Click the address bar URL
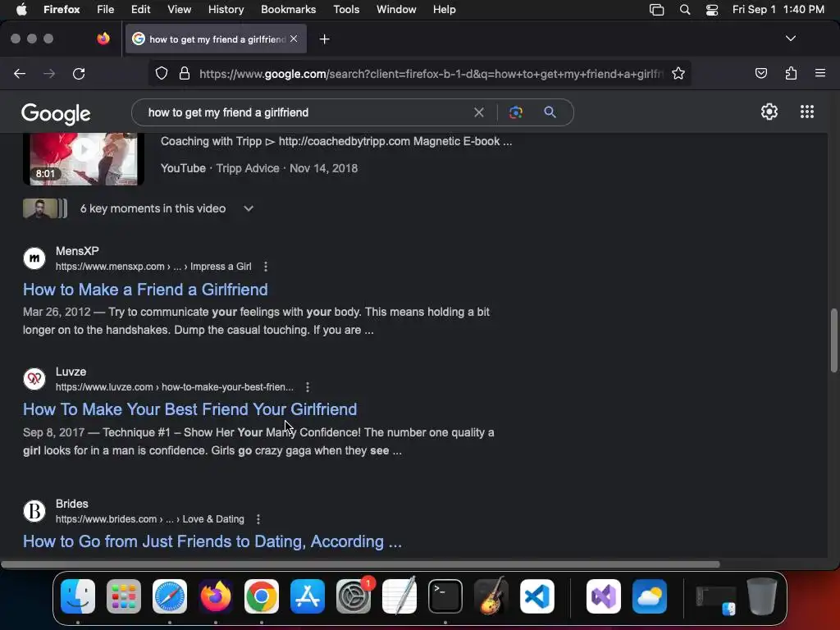 point(431,74)
